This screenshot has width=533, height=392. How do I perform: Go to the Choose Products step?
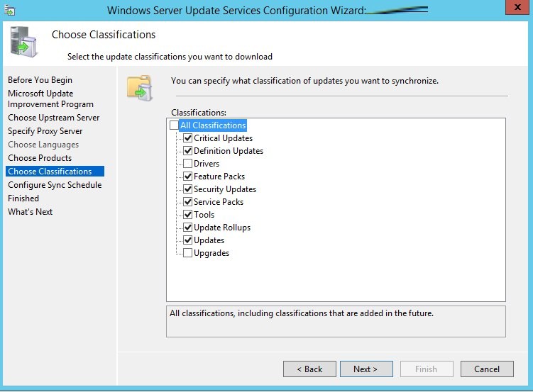[40, 158]
